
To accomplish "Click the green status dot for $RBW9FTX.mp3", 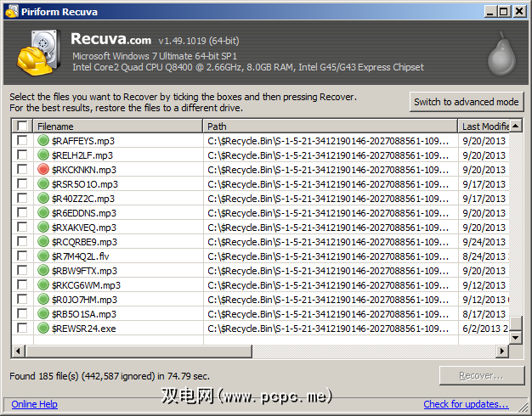I will pyautogui.click(x=43, y=270).
